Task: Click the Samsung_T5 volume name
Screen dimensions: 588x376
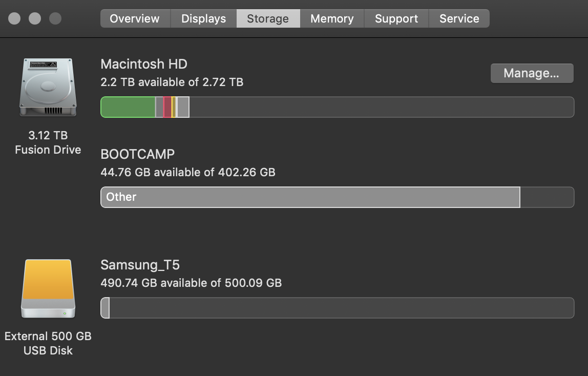Action: 140,265
